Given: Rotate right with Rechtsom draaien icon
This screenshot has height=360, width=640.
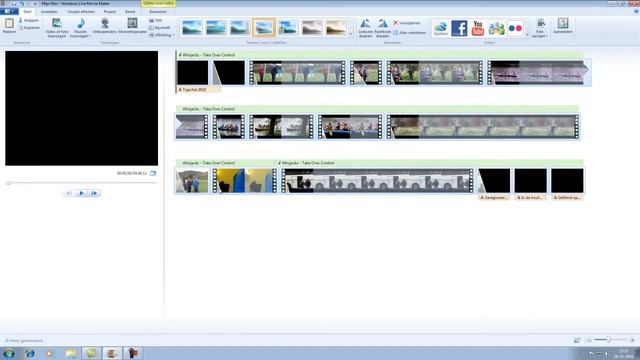Looking at the screenshot, I should [382, 23].
